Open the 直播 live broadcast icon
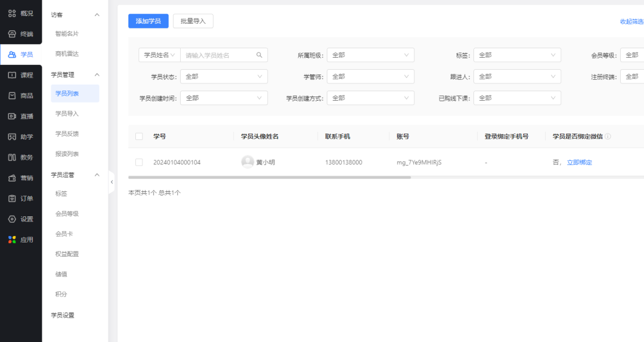This screenshot has width=644, height=342. [12, 116]
